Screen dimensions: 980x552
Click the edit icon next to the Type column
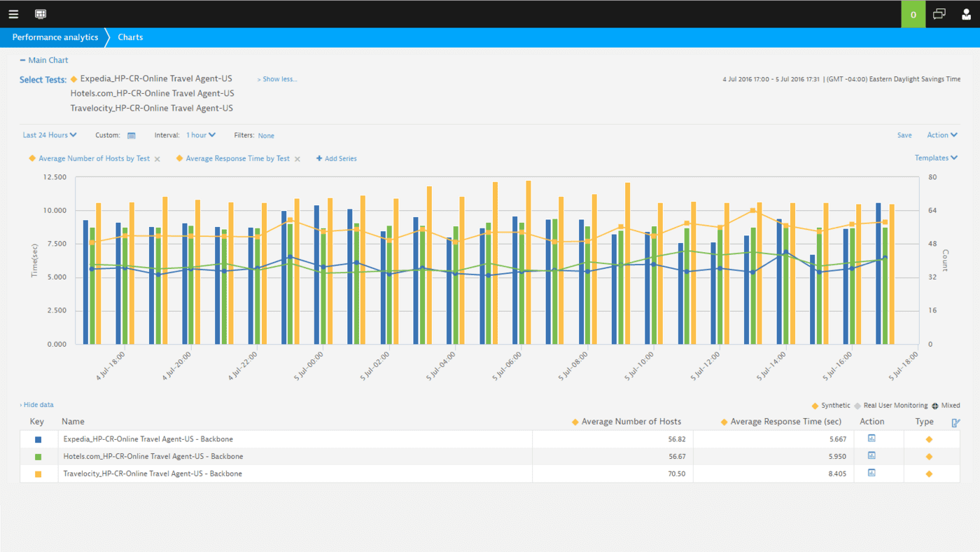point(955,422)
